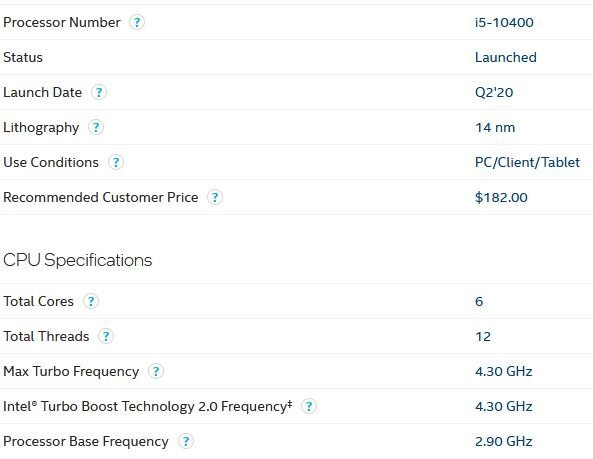Click the Status row label
Viewport: 593px width, 459px height.
tap(23, 57)
